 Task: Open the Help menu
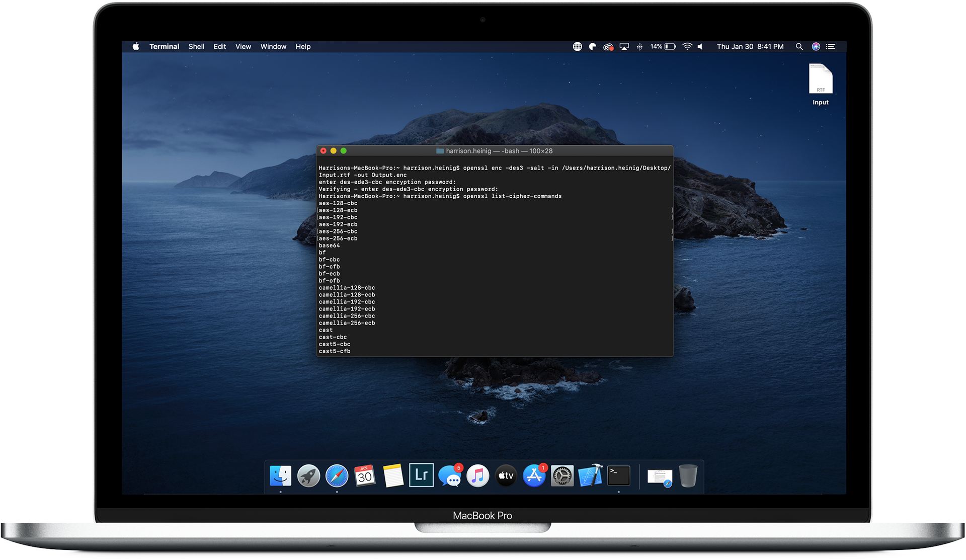click(x=303, y=46)
